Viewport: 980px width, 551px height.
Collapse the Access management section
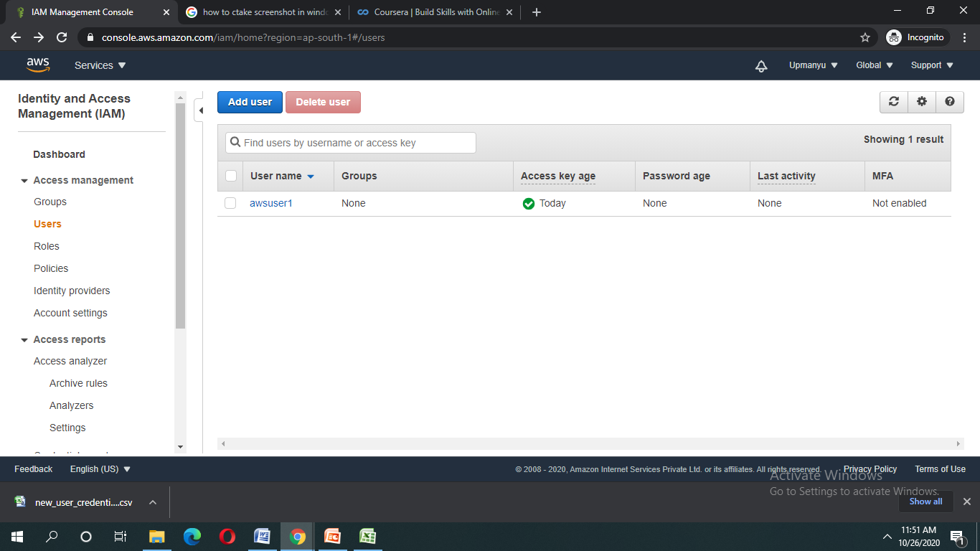[24, 181]
